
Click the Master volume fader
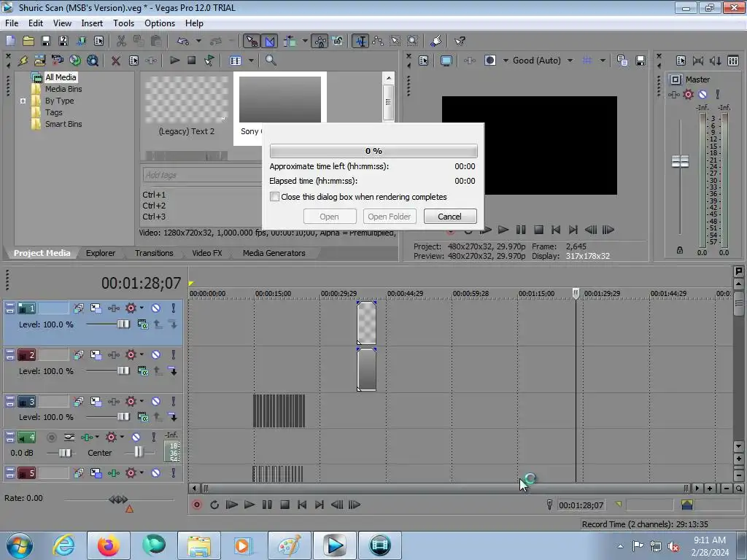(680, 162)
